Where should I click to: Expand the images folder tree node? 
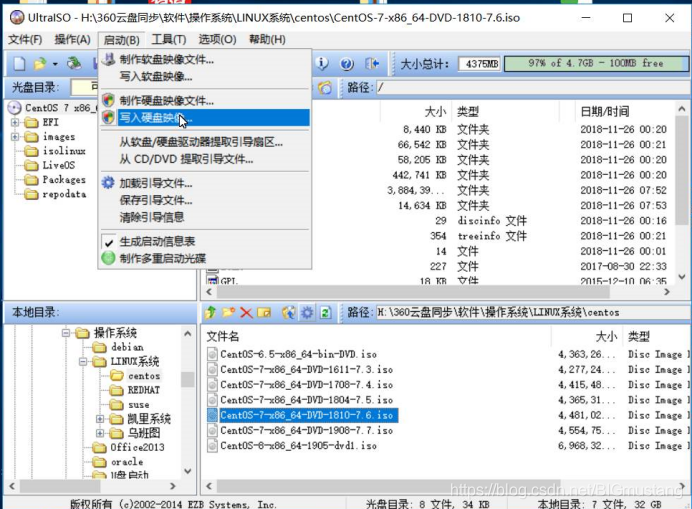pyautogui.click(x=15, y=137)
